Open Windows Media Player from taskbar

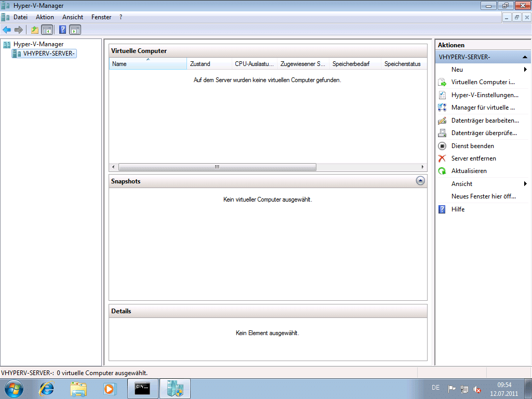pos(110,389)
